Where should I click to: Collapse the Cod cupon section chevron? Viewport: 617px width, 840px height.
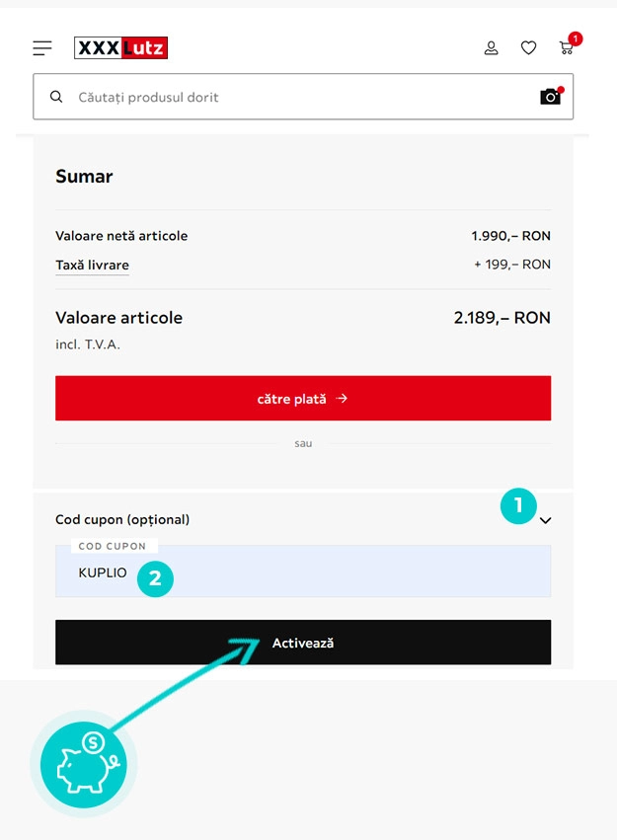point(545,520)
